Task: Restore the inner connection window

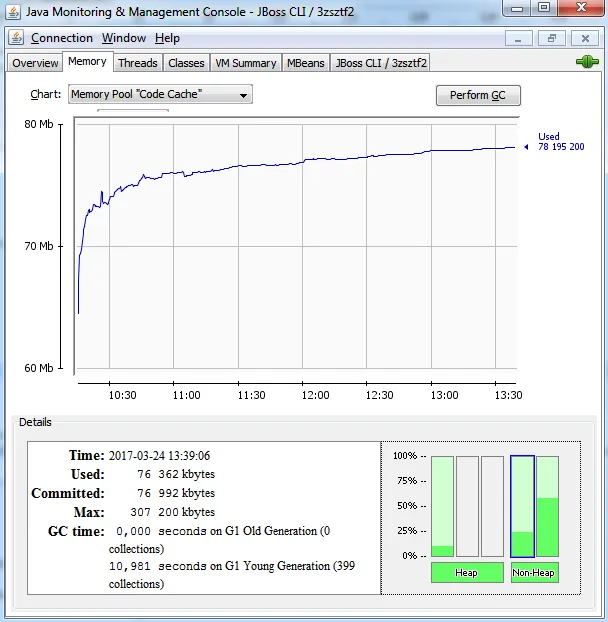Action: pyautogui.click(x=551, y=39)
